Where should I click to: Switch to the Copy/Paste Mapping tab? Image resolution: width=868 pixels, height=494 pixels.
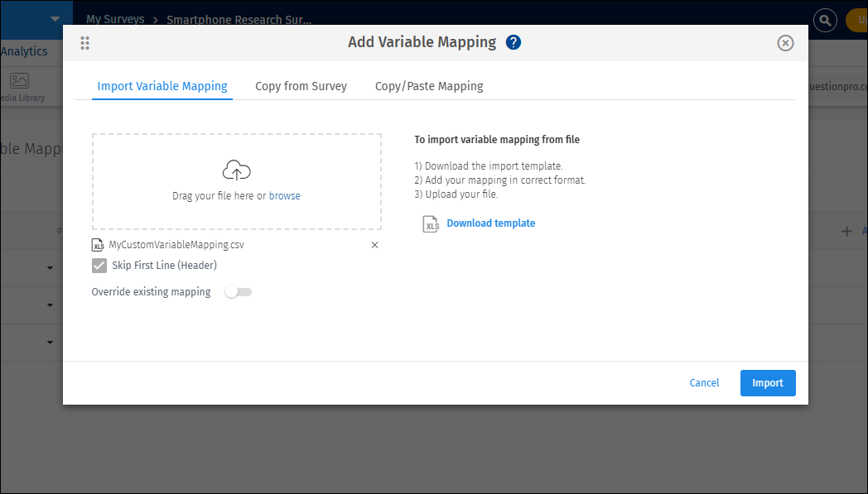click(429, 86)
